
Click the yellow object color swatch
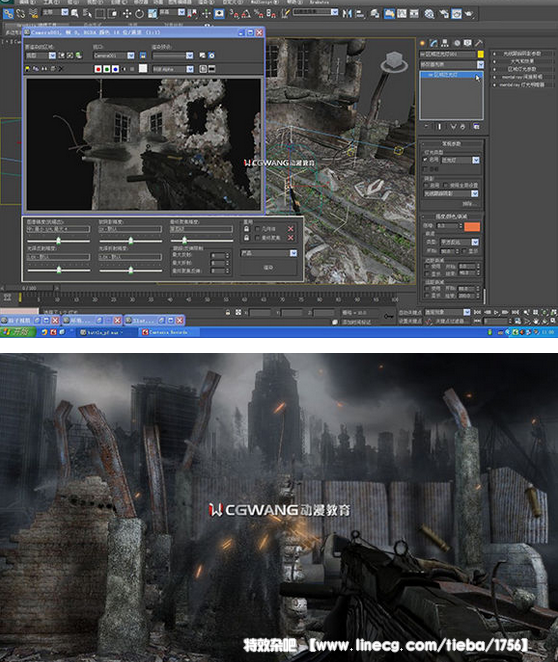[480, 54]
